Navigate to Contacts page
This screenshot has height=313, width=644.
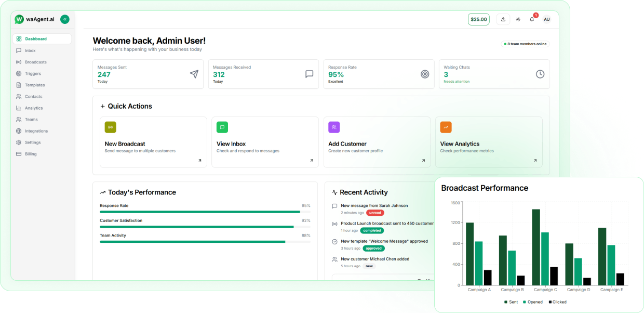click(33, 97)
